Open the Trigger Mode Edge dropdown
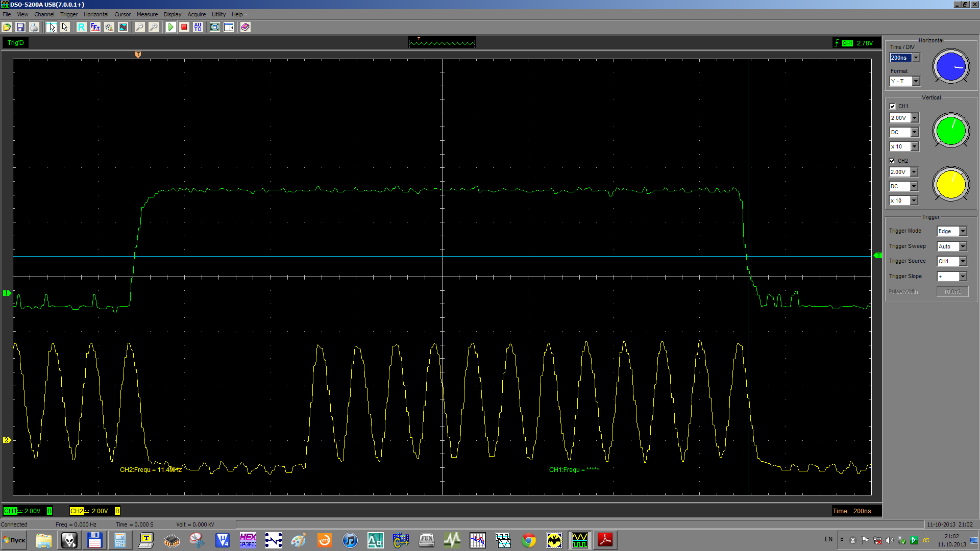 click(963, 232)
